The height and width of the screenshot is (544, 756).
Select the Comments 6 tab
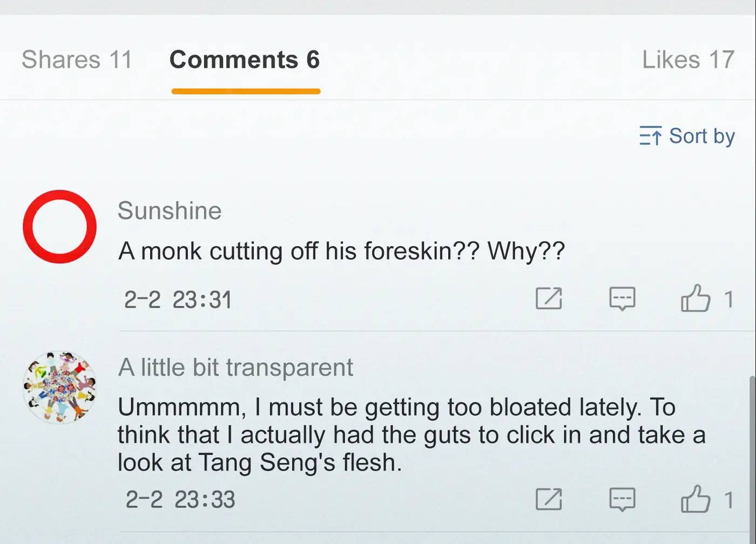pos(245,59)
